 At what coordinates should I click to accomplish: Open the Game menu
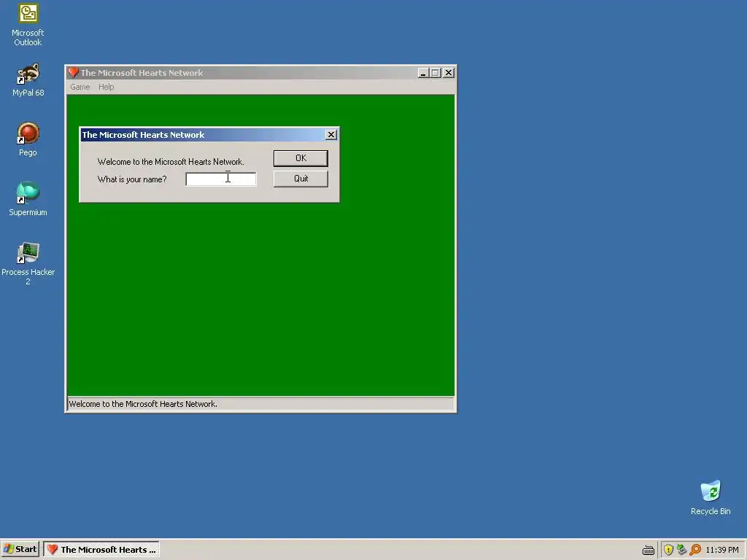point(80,87)
